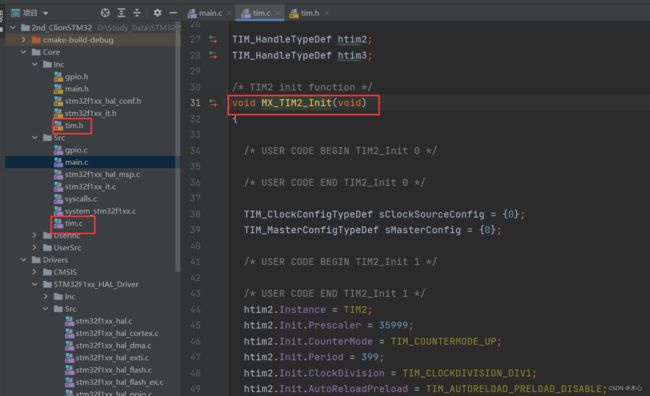Collapse the Core Src folder
650x396 pixels.
[35, 138]
